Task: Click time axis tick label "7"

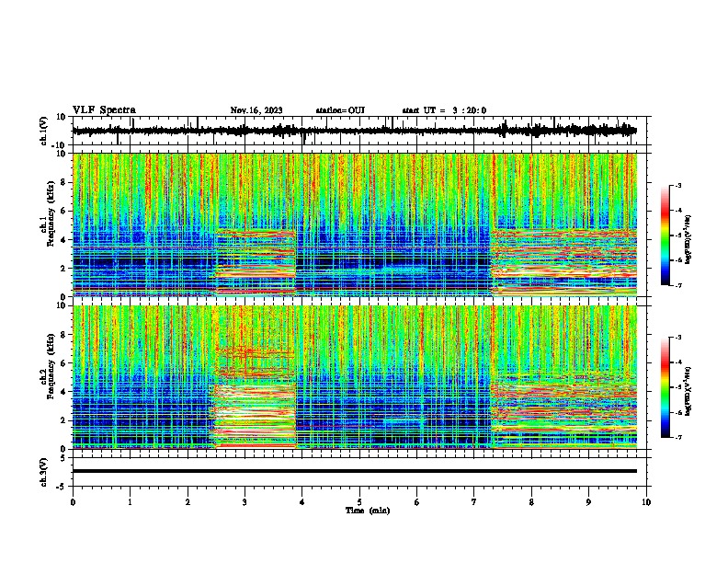Action: (x=474, y=502)
